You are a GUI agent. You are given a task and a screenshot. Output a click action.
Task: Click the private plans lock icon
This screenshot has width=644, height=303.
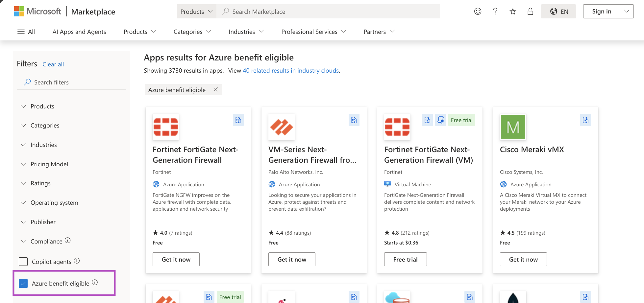coord(530,11)
